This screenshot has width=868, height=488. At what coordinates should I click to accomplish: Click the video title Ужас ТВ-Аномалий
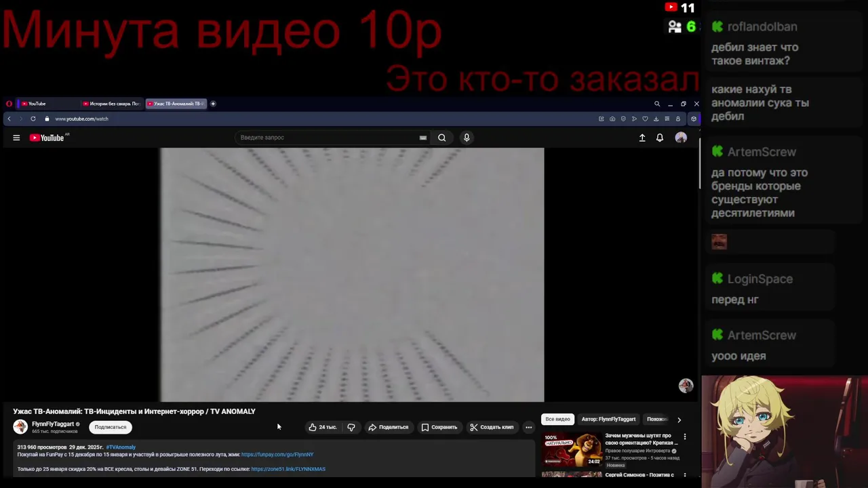point(134,411)
